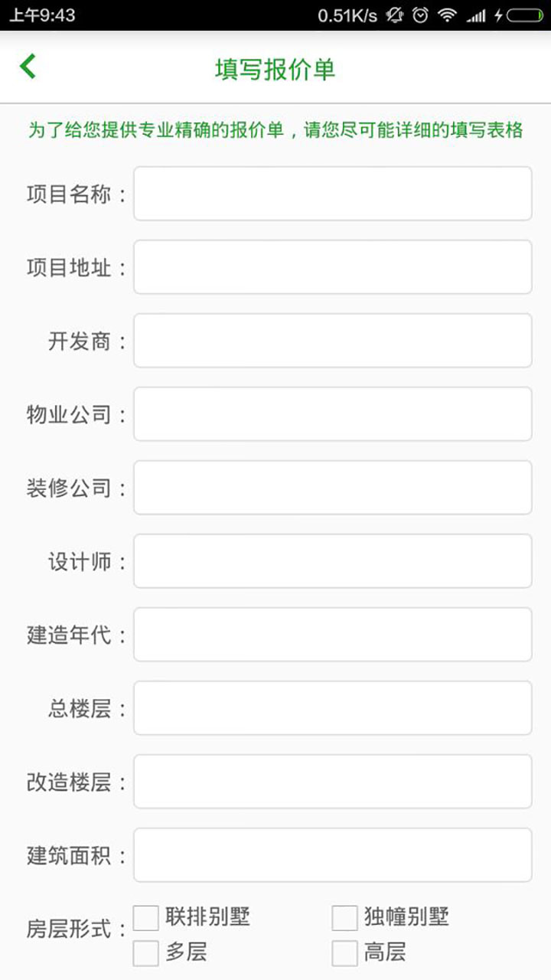Tap the cellular signal bars icon
Screen dimensions: 551x980
click(x=476, y=15)
